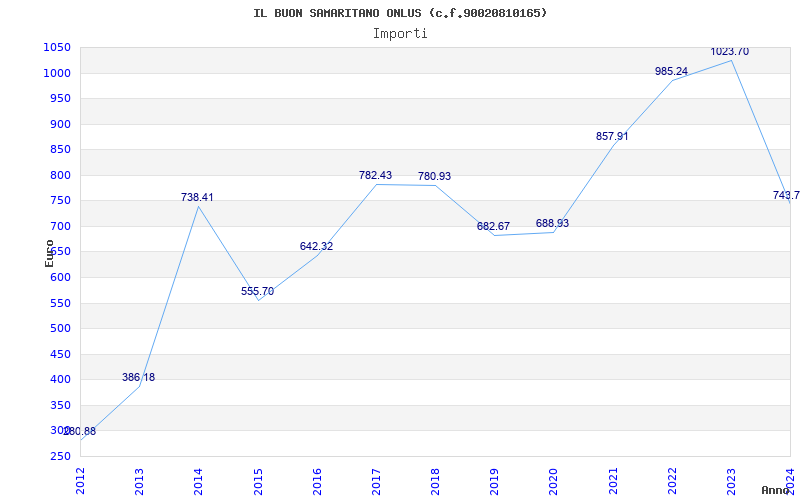Select the 985.24 data label
The image size is (800, 500).
[671, 72]
